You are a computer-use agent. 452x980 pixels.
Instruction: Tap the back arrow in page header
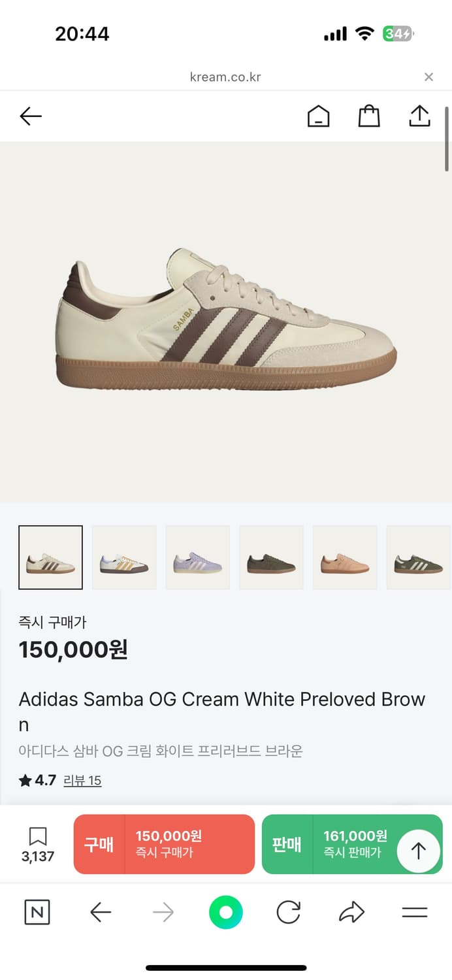pos(31,116)
